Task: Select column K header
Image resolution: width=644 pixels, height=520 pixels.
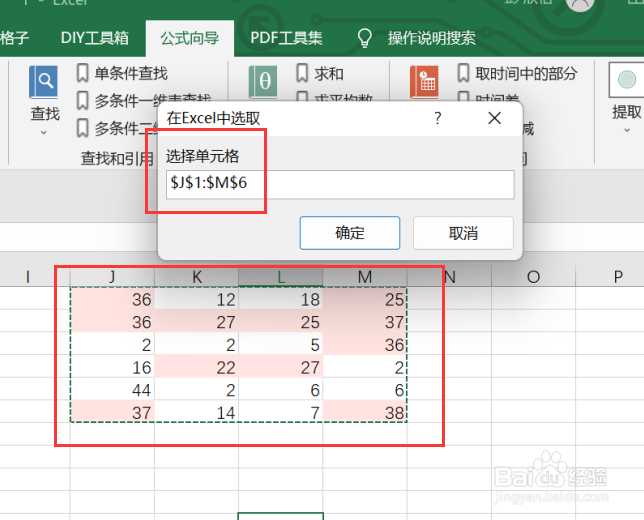Action: point(197,276)
